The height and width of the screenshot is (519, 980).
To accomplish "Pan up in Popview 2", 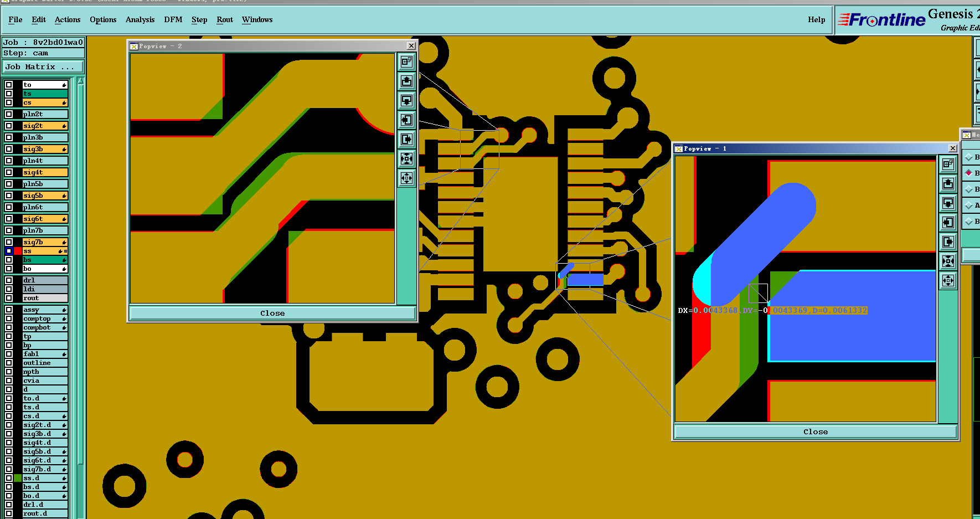I will 406,81.
